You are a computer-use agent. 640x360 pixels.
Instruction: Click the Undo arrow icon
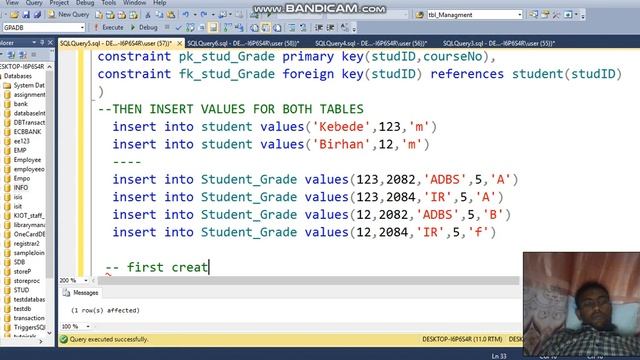tap(186, 15)
